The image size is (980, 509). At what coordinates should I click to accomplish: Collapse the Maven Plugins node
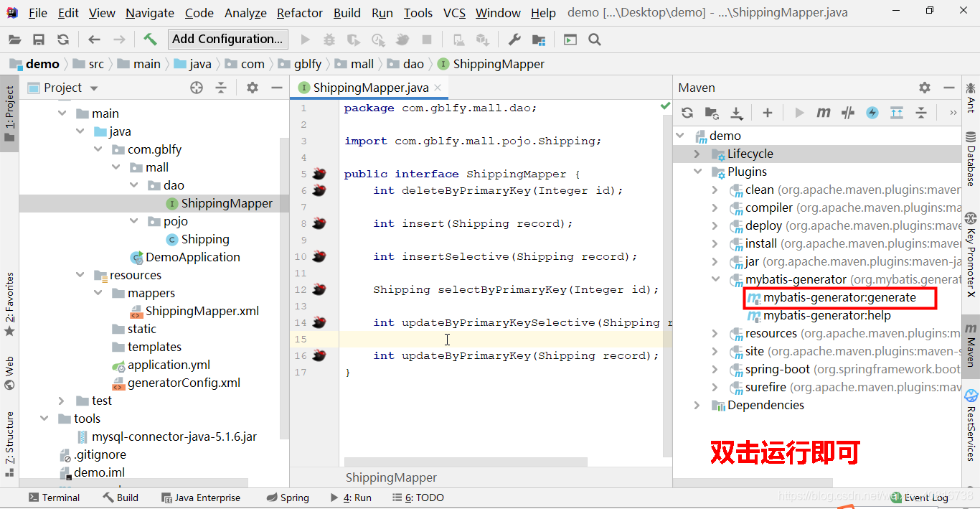[697, 172]
